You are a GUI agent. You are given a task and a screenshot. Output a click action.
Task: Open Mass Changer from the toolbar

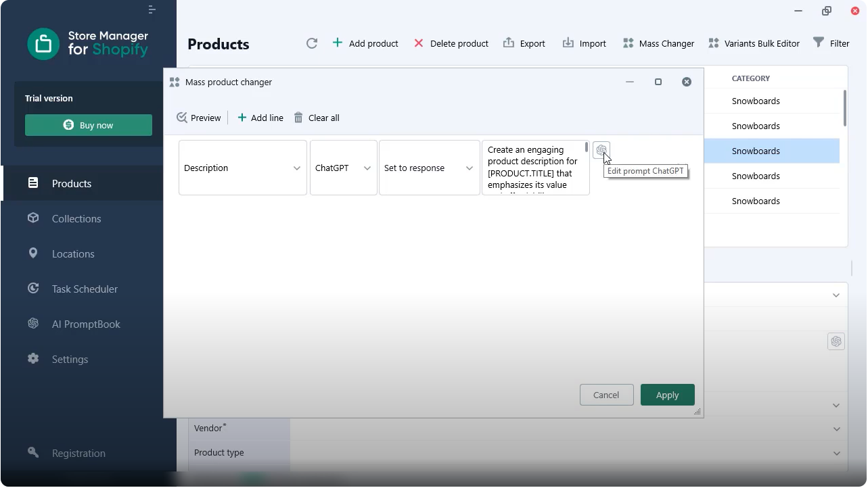pos(658,43)
